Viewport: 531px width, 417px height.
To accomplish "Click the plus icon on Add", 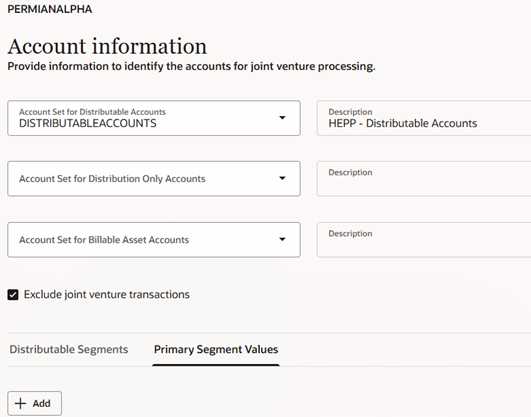I will [x=21, y=403].
